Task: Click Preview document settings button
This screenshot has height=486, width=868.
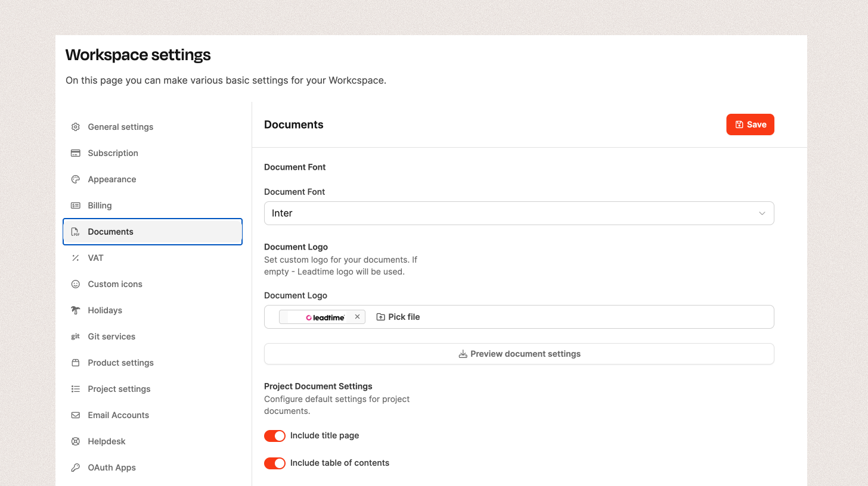Action: [519, 354]
